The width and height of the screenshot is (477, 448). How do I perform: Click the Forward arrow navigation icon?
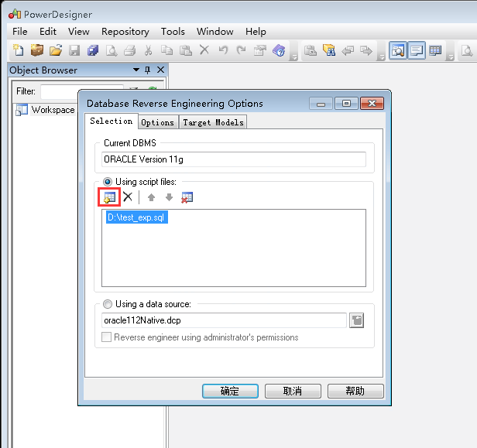point(366,50)
